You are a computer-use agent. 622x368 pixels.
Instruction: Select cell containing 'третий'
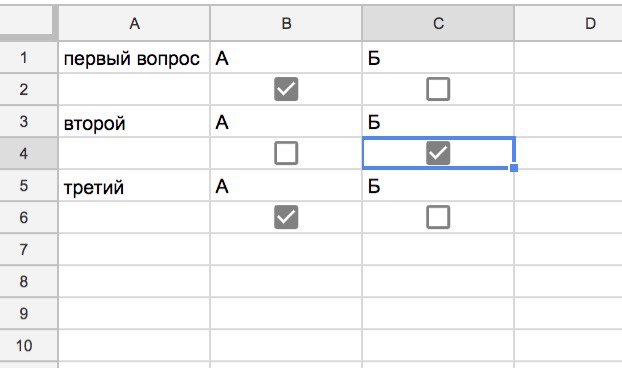[134, 186]
